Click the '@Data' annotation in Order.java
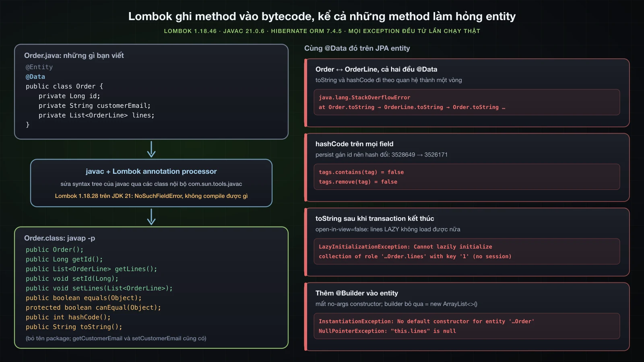644x362 pixels. pyautogui.click(x=35, y=77)
